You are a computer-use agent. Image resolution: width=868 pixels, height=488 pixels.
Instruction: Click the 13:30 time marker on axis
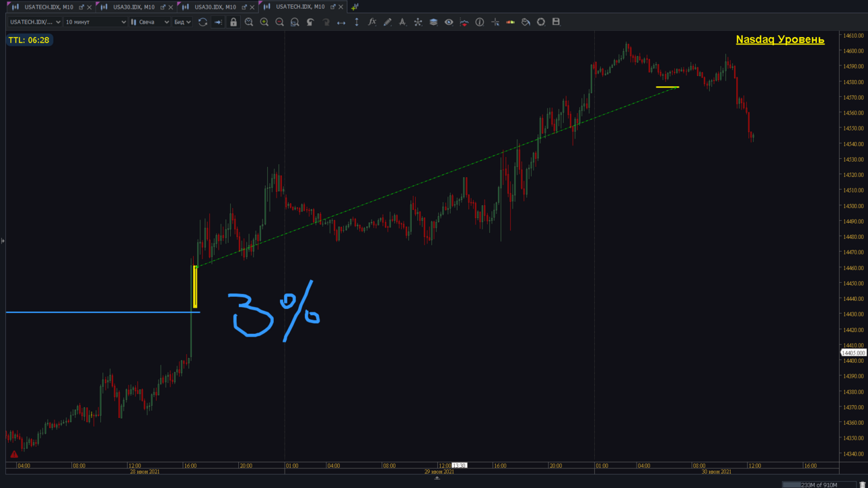(459, 465)
